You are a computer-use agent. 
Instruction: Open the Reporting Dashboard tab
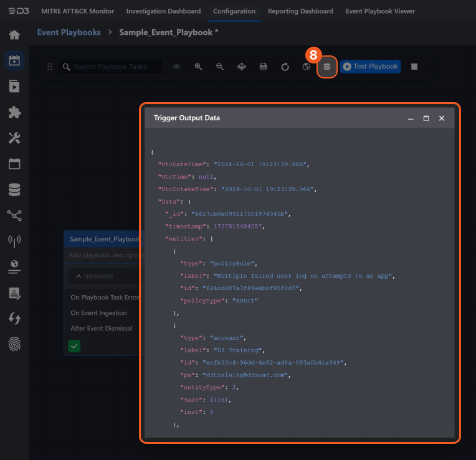click(300, 11)
